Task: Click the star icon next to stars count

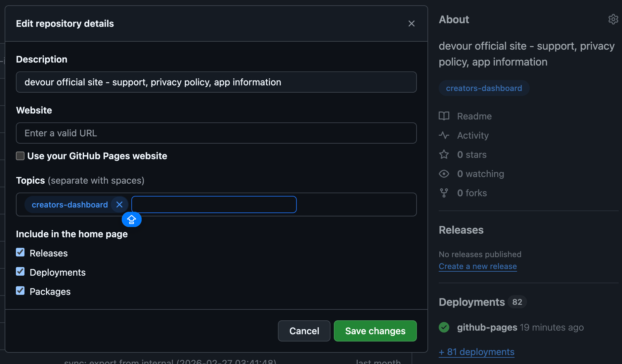Action: point(444,154)
